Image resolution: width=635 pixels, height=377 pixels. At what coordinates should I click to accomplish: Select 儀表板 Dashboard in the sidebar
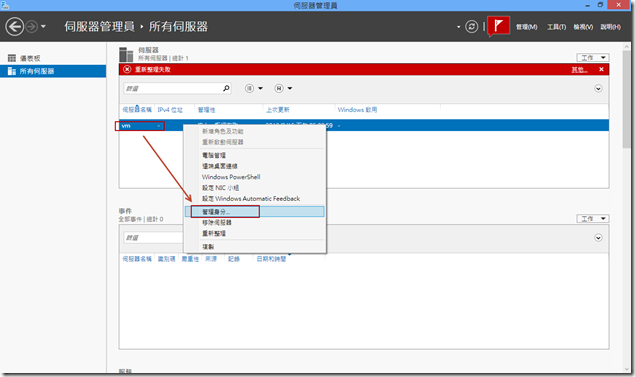30,58
